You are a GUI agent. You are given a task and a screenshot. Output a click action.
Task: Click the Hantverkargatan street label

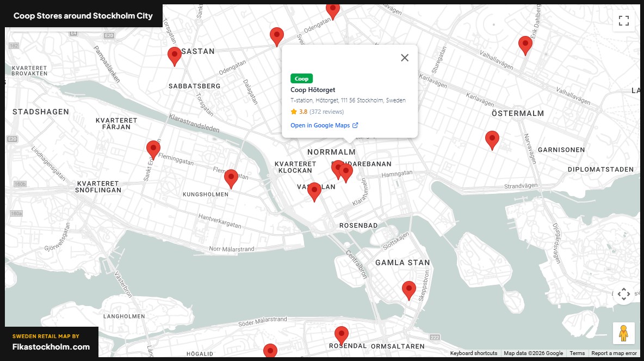pyautogui.click(x=220, y=221)
